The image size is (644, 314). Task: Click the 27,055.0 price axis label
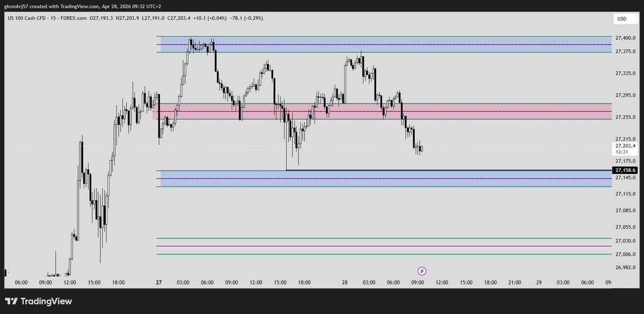click(x=626, y=228)
